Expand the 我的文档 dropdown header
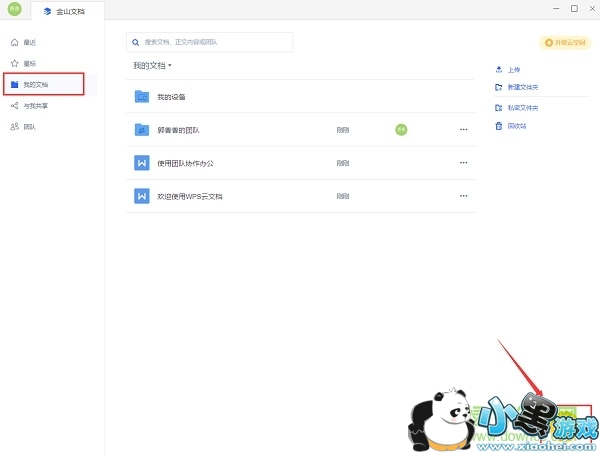Image resolution: width=600 pixels, height=455 pixels. [152, 66]
